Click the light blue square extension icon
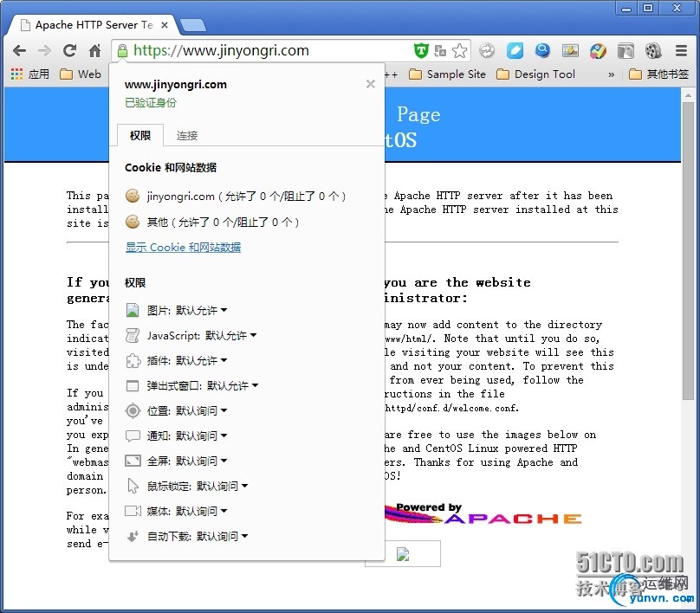The height and width of the screenshot is (613, 700). (x=515, y=51)
